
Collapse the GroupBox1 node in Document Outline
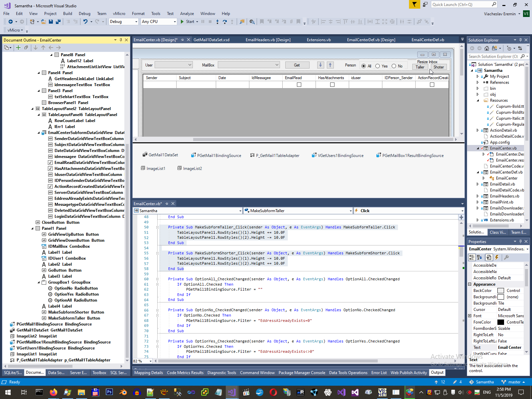coord(39,282)
